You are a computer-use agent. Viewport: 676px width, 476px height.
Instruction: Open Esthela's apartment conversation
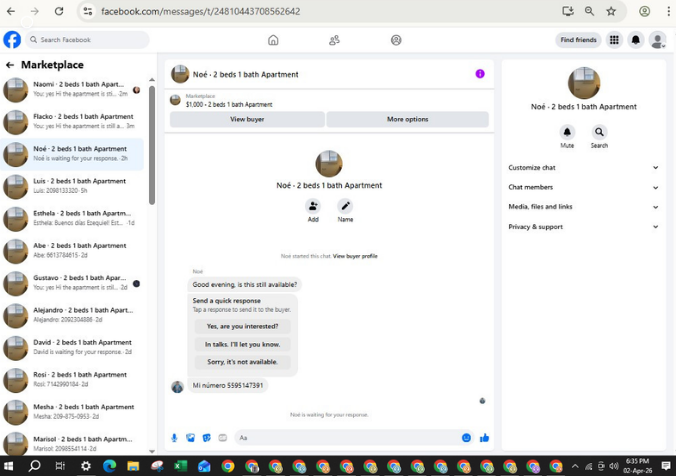(x=72, y=218)
